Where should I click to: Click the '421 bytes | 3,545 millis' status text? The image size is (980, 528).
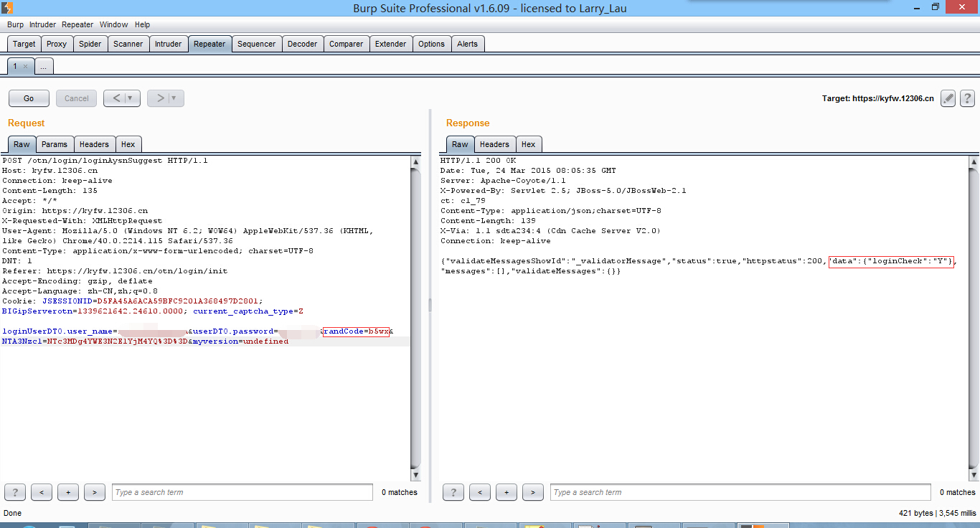[x=937, y=513]
